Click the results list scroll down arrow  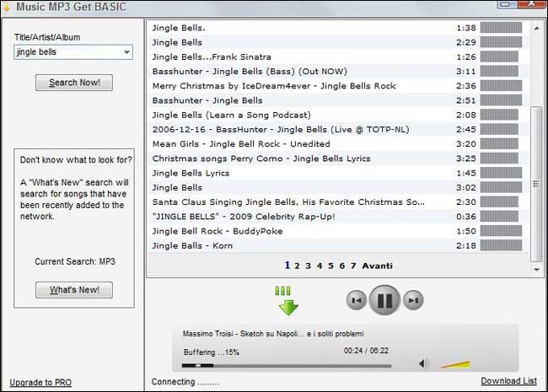point(536,269)
